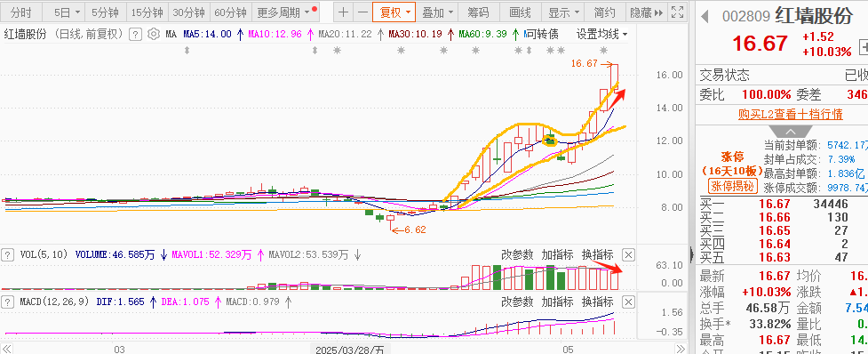The width and height of the screenshot is (868, 354).
Task: Expand the 复权 dropdown
Action: [394, 12]
